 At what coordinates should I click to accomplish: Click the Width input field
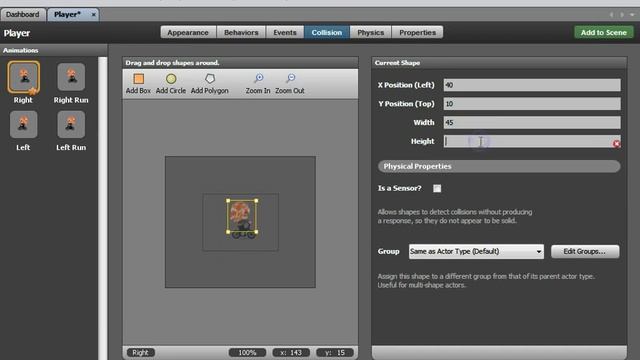point(532,122)
